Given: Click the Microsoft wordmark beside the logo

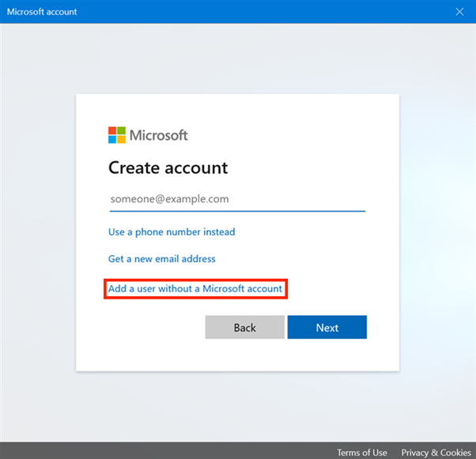Looking at the screenshot, I should [x=158, y=135].
